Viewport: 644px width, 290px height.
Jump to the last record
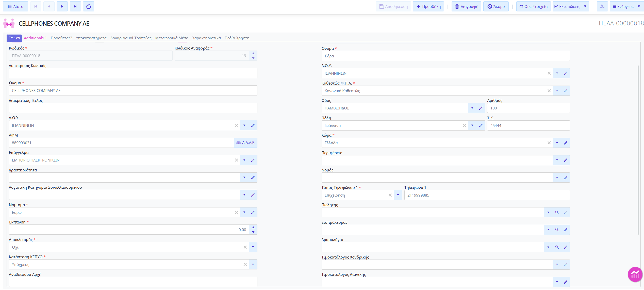75,6
